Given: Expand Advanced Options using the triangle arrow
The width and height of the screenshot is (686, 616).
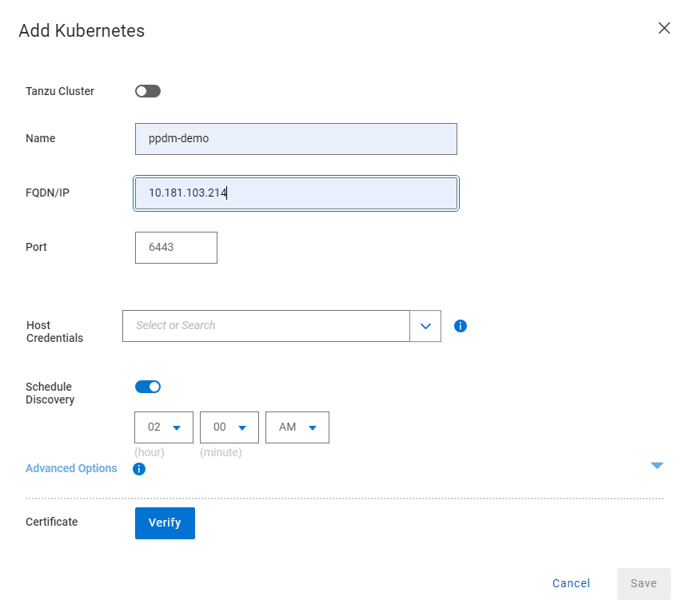Looking at the screenshot, I should [657, 466].
